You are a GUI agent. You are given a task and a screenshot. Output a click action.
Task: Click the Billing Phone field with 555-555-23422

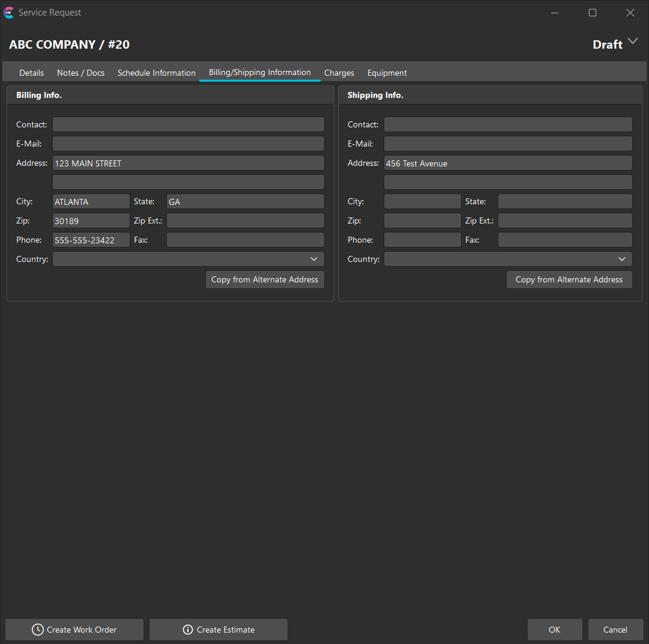point(91,240)
